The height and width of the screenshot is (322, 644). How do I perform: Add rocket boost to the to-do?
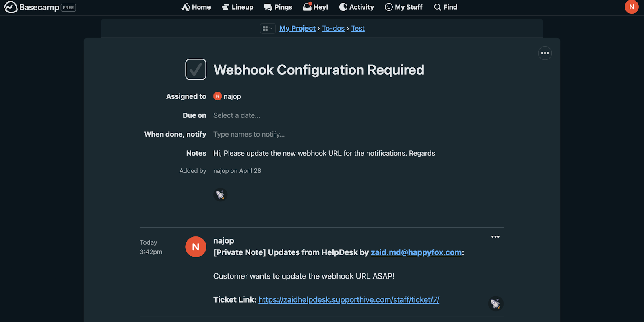(220, 195)
